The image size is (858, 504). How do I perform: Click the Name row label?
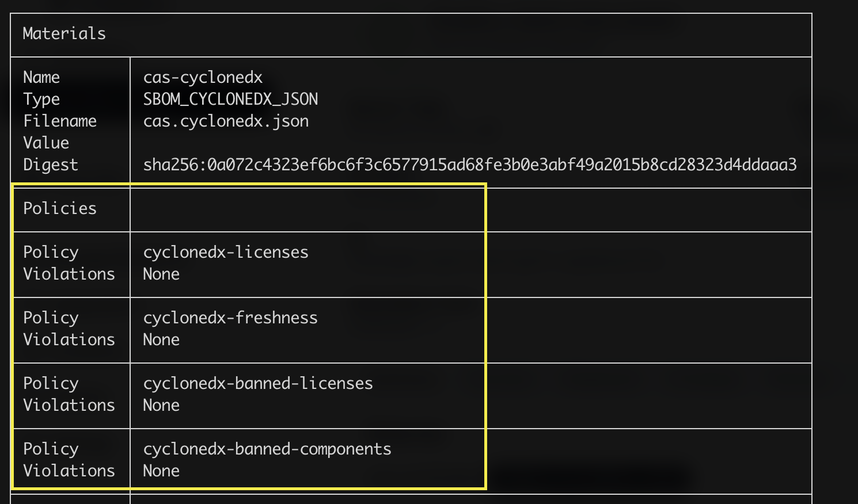41,77
